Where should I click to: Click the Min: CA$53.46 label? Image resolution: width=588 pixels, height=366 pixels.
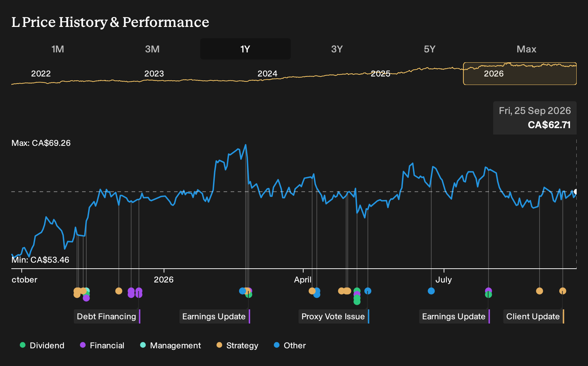40,260
